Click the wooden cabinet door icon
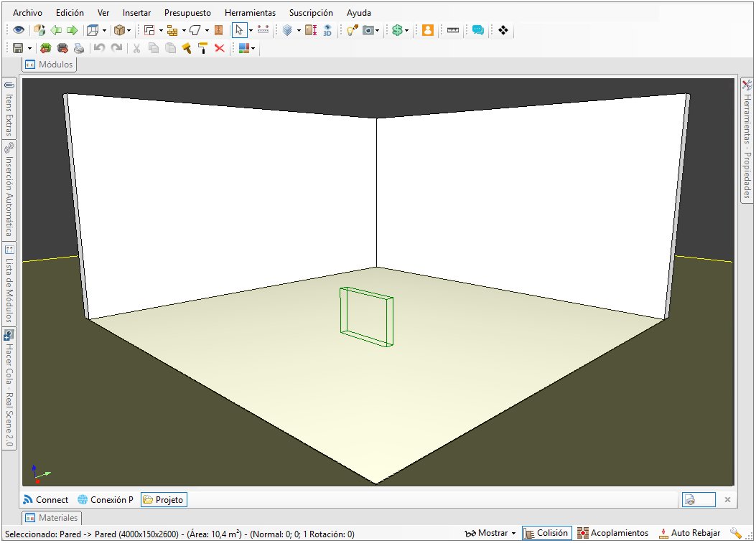 click(x=218, y=30)
